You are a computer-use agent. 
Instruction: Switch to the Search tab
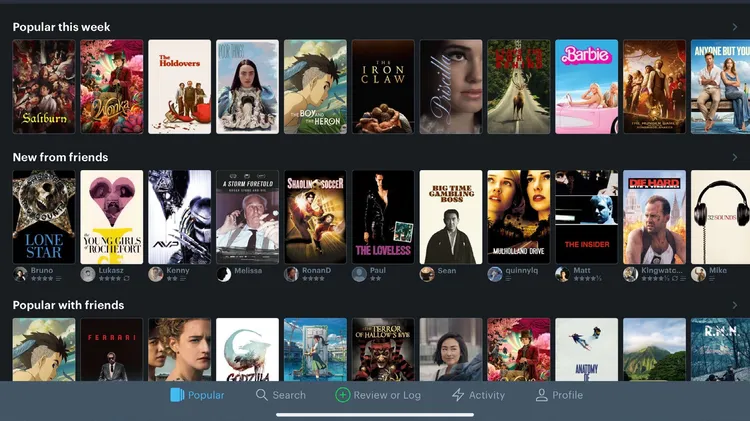(x=280, y=395)
